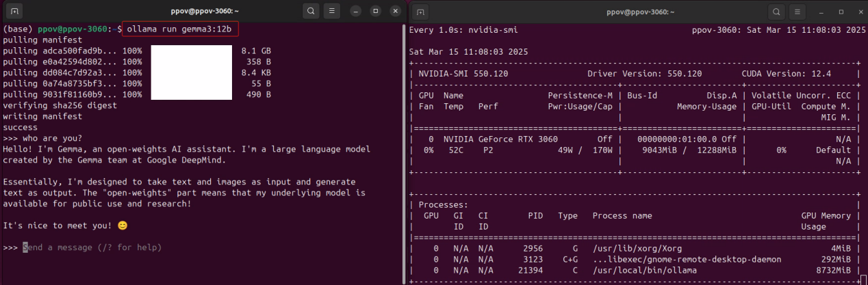Image resolution: width=868 pixels, height=285 pixels.
Task: Minimize the nvidia-smi terminal window
Action: point(821,12)
